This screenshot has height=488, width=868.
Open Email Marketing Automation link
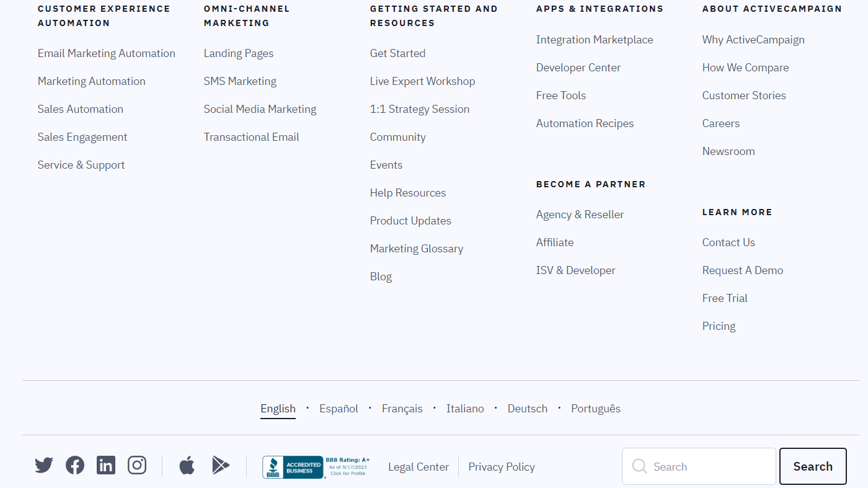click(107, 53)
